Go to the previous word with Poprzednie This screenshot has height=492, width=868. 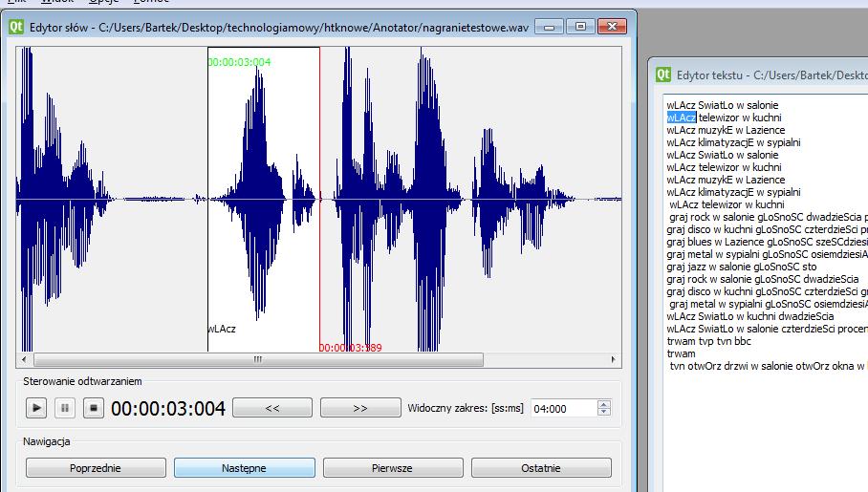pyautogui.click(x=96, y=468)
